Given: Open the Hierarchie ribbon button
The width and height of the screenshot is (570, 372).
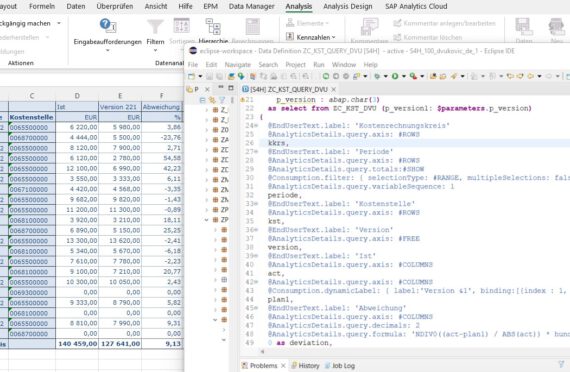Looking at the screenshot, I should tap(213, 31).
